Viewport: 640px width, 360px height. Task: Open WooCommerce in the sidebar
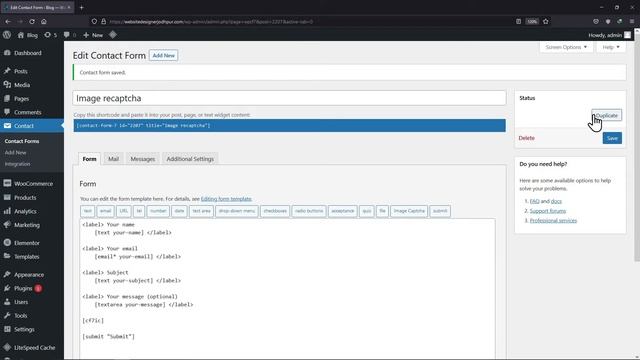(x=32, y=184)
